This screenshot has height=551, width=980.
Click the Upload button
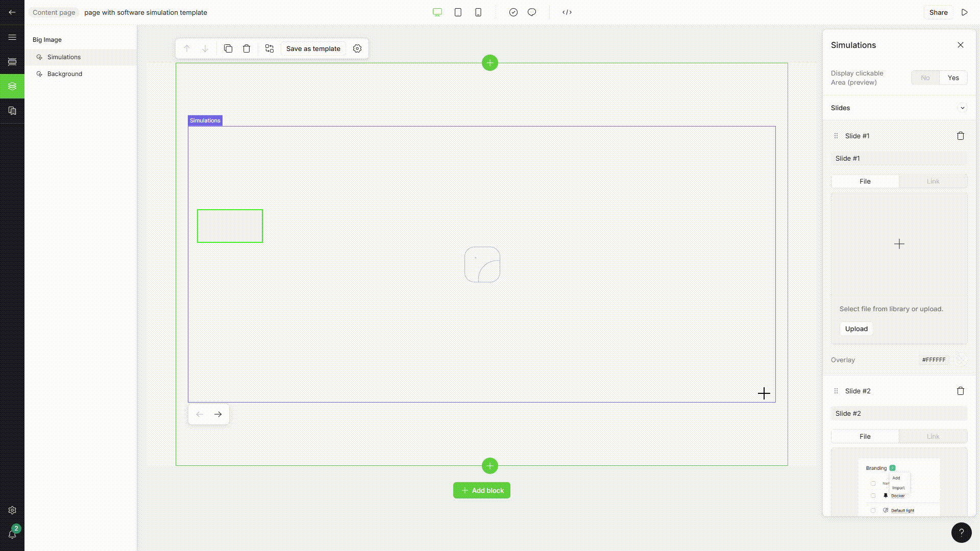(x=856, y=329)
